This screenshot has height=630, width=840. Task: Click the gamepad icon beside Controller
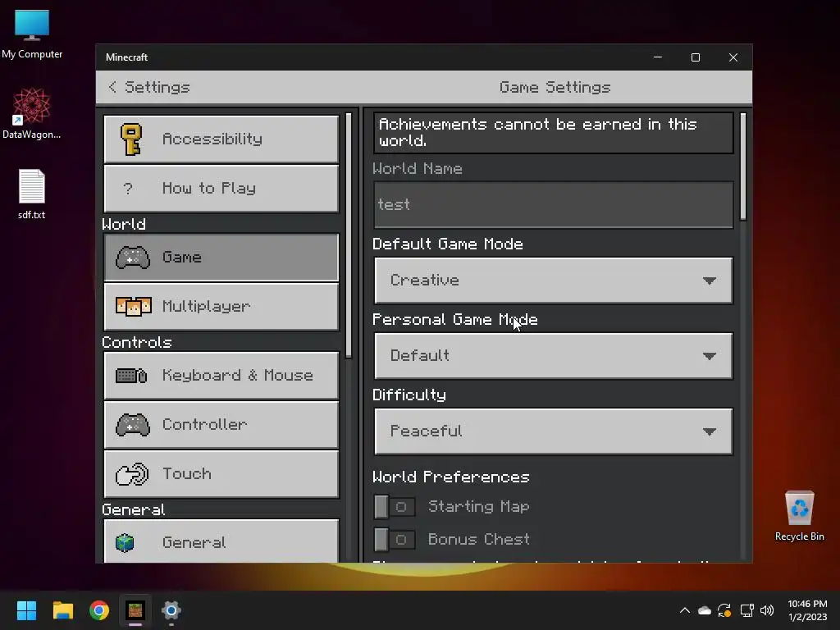[x=132, y=426]
